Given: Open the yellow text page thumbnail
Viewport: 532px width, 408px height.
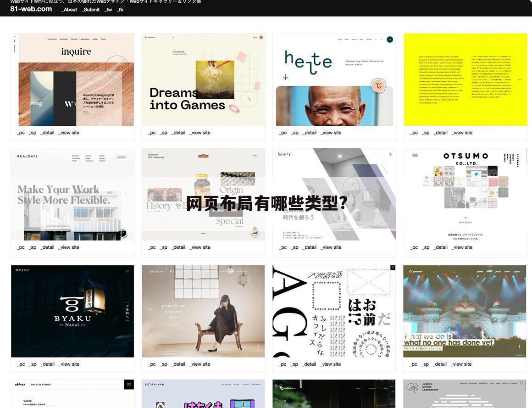Looking at the screenshot, I should click(x=465, y=80).
